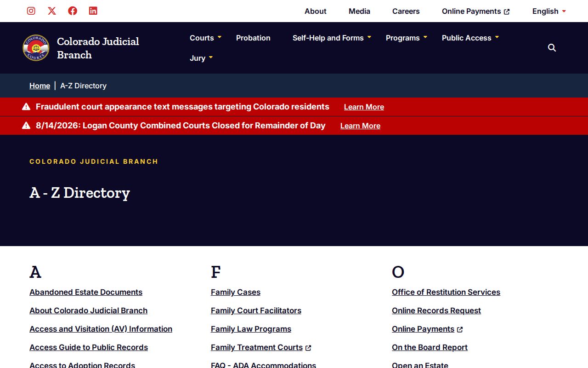Open the Facebook social link
This screenshot has height=368, width=588.
coord(73,11)
